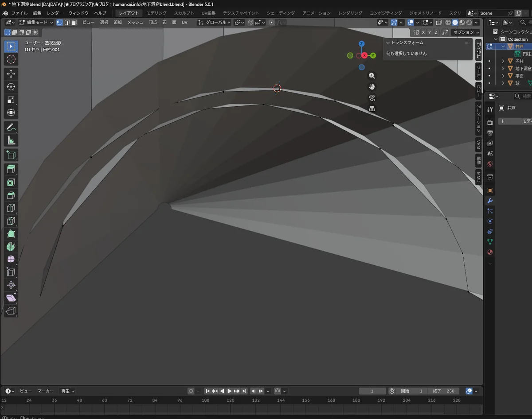Screen dimensions: 532x419
Task: Click the hand pan view icon
Action: pyautogui.click(x=372, y=86)
